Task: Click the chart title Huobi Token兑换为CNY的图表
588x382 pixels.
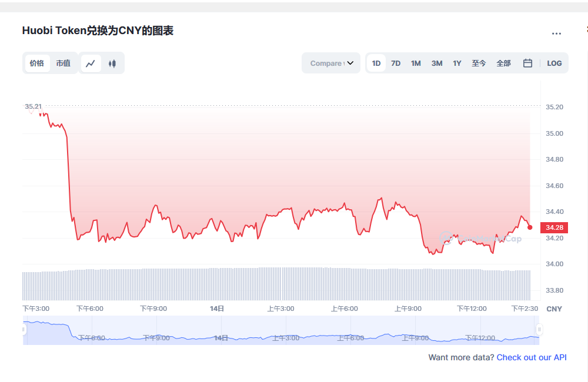Action: pyautogui.click(x=98, y=31)
